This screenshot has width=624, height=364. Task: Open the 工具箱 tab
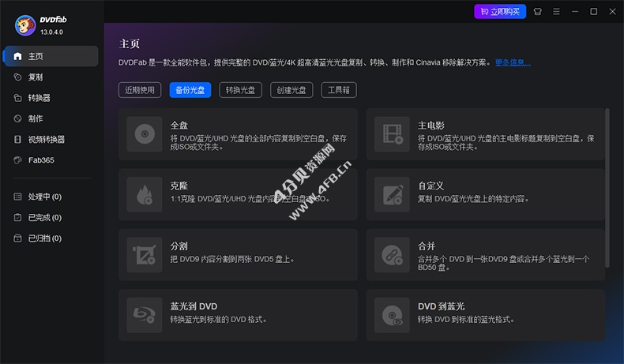339,90
